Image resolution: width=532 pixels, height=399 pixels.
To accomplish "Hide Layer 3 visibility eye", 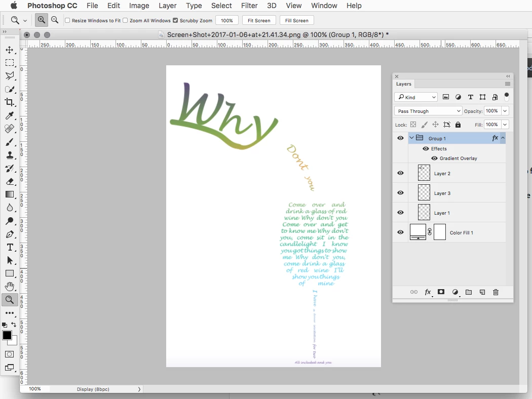I will 400,192.
